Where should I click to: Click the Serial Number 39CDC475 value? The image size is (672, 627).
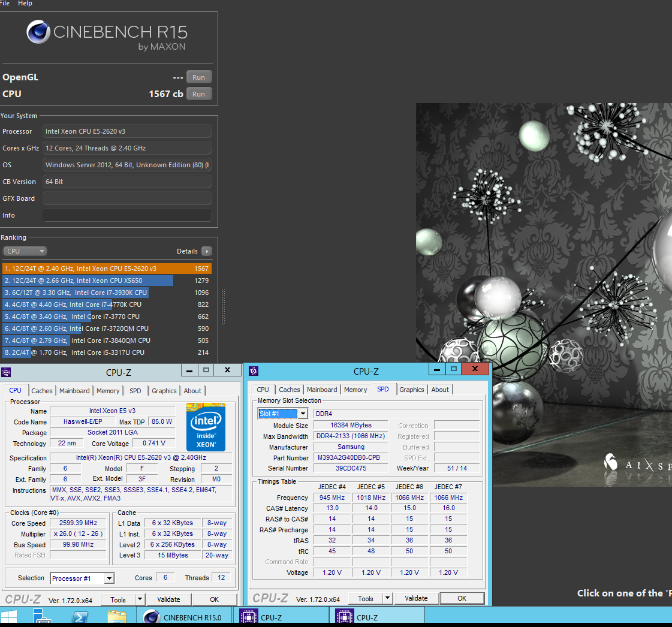351,468
